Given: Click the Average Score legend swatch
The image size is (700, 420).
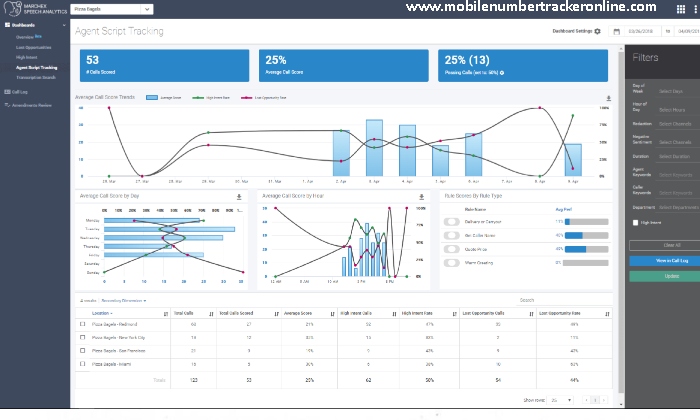Looking at the screenshot, I should [152, 98].
